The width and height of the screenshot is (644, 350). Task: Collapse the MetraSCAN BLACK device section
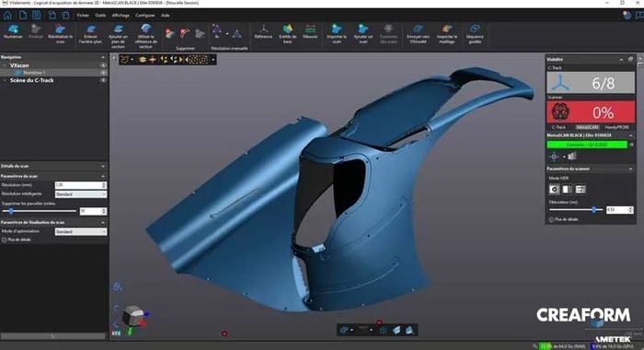630,135
